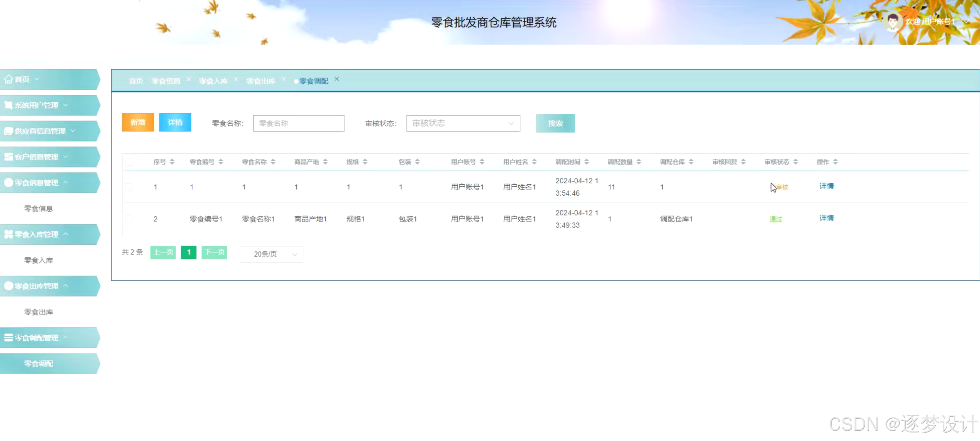
Task: Click the 零食名称 search input field
Action: [x=298, y=123]
